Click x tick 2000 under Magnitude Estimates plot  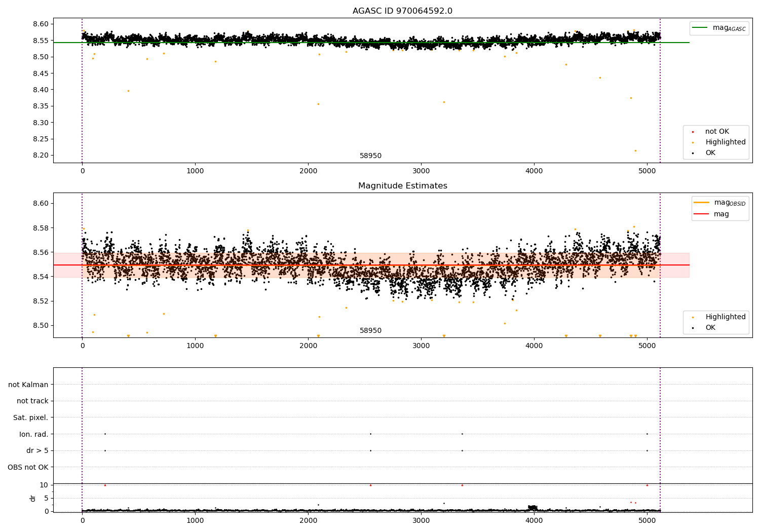tap(308, 346)
